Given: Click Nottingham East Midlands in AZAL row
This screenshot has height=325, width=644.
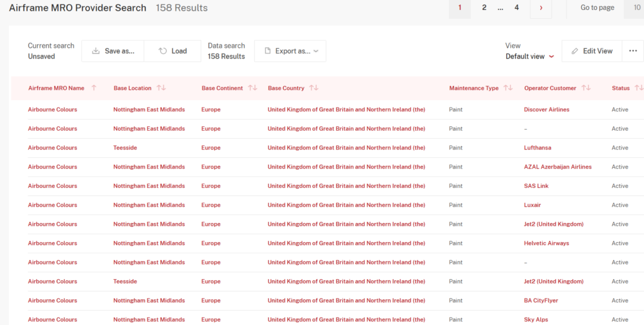Looking at the screenshot, I should coord(149,167).
